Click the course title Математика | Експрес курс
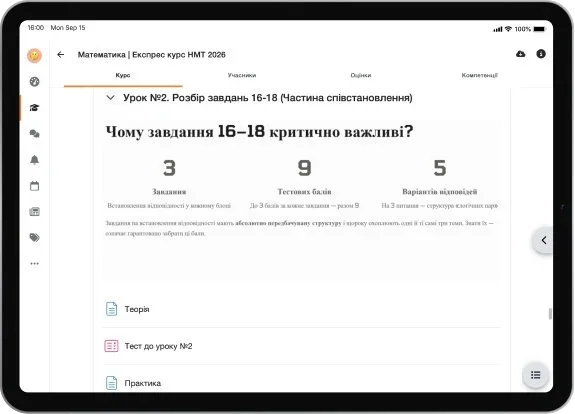575x414 pixels. (x=151, y=55)
